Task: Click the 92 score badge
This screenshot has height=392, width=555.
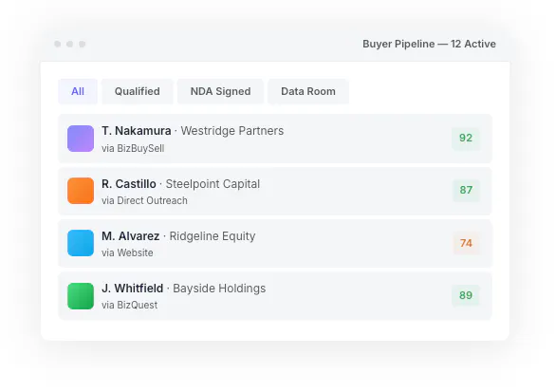Action: point(466,139)
